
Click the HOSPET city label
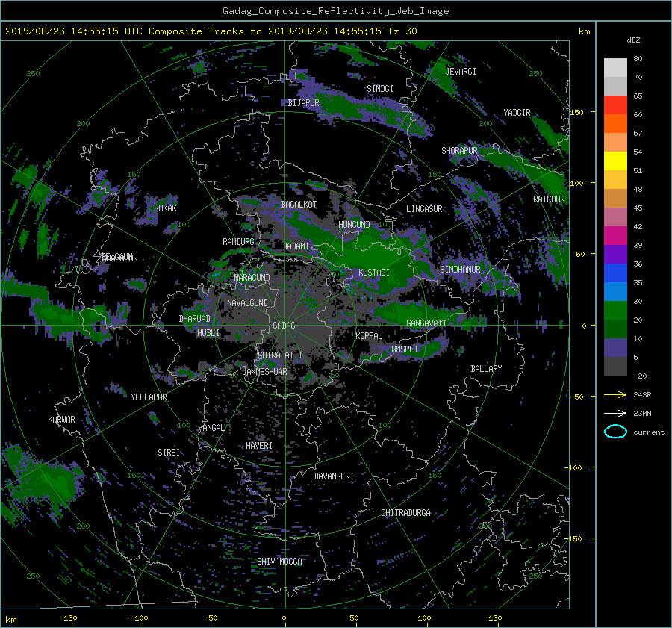(405, 349)
